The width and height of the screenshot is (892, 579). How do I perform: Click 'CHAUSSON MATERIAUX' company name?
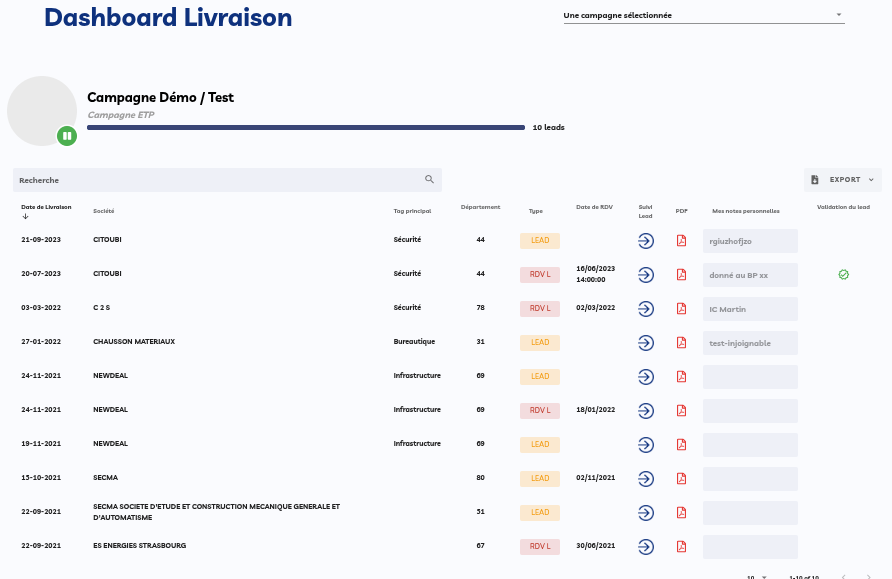[x=134, y=342]
